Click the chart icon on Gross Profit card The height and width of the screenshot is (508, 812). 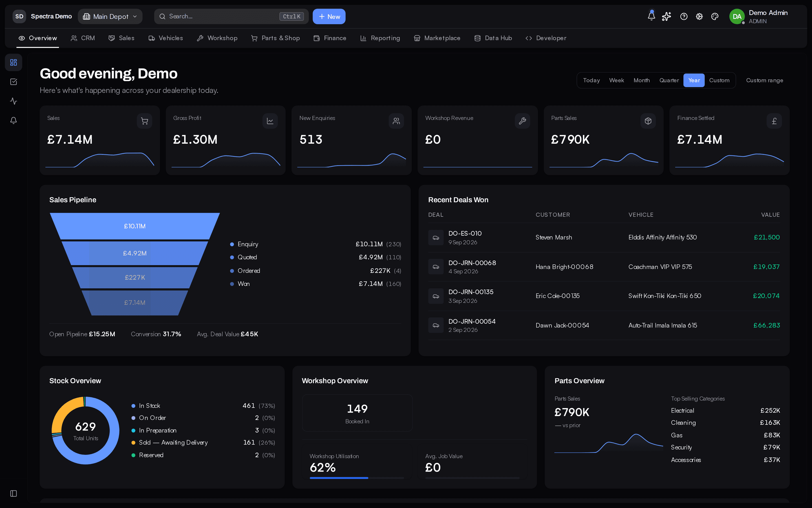(x=270, y=121)
